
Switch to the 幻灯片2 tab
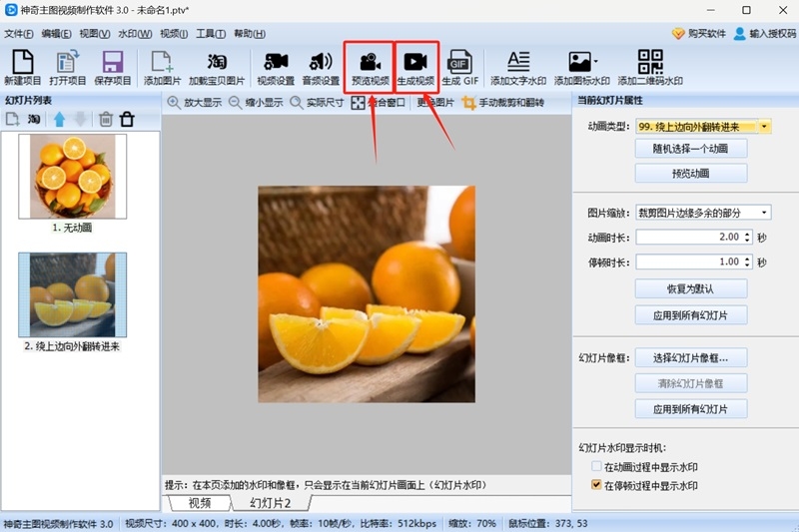coord(270,503)
